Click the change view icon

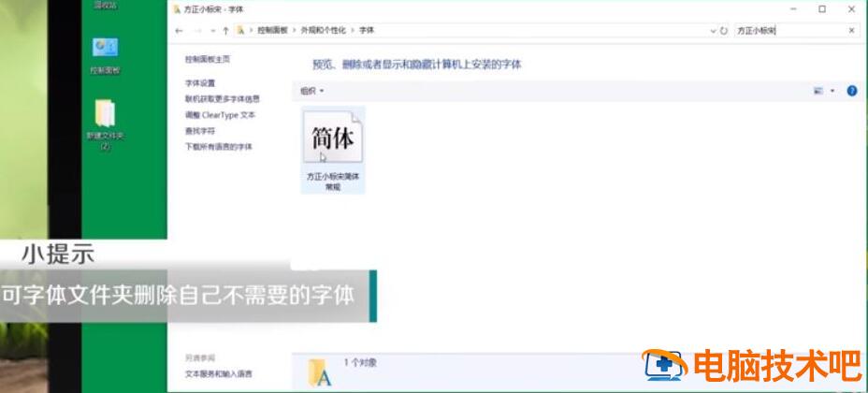818,91
